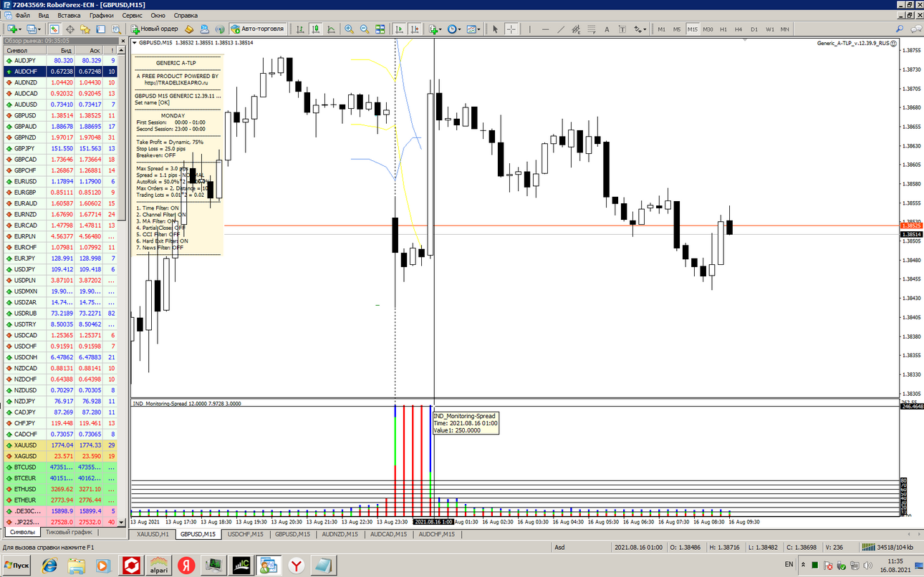Select timeframe H4 button
Screen dimensions: 924x577
tap(738, 29)
